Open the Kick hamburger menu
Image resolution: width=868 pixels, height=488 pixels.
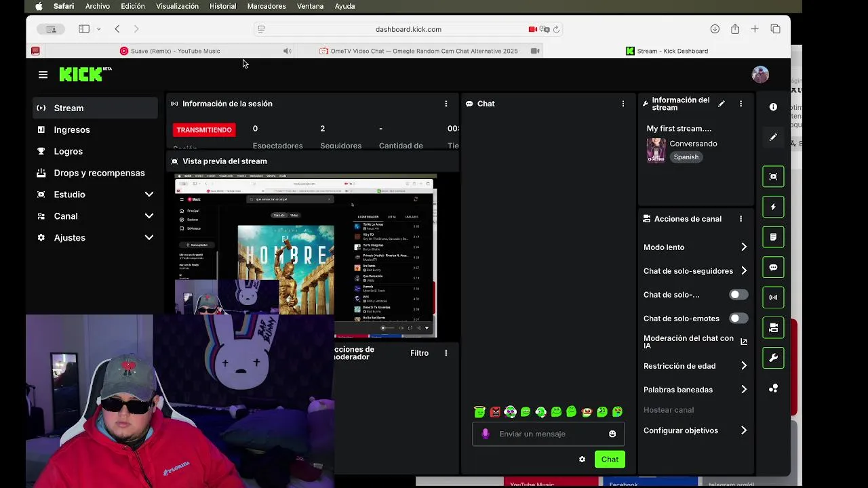tap(43, 75)
